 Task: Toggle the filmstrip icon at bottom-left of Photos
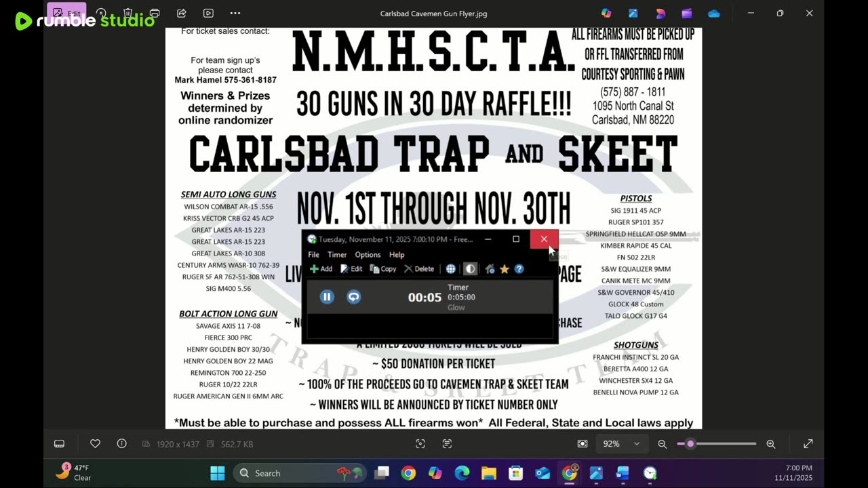(x=60, y=444)
